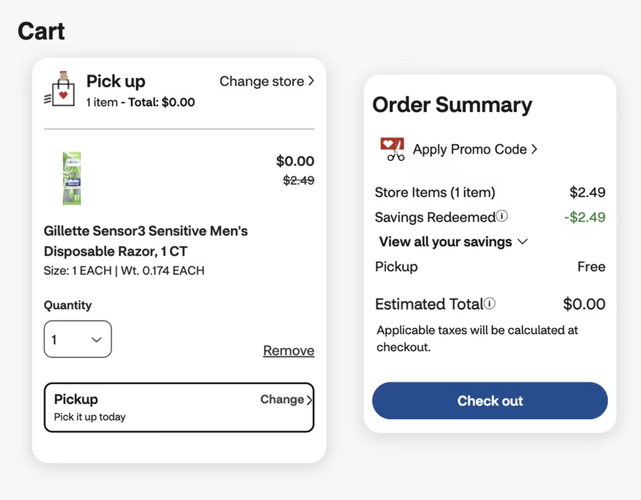Image resolution: width=641 pixels, height=500 pixels.
Task: Click the arrow beside Apply Promo Code
Action: point(535,150)
